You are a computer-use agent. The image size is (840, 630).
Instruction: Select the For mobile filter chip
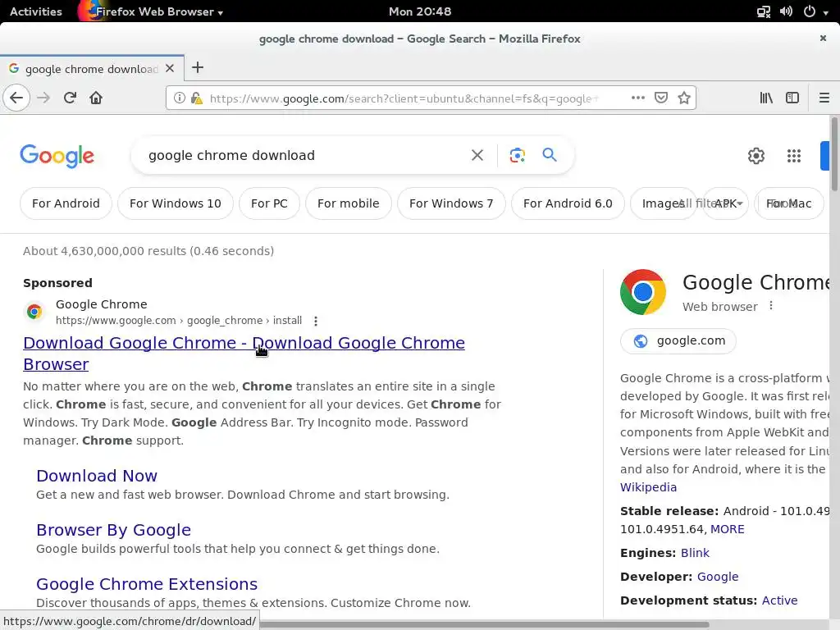[x=348, y=203]
